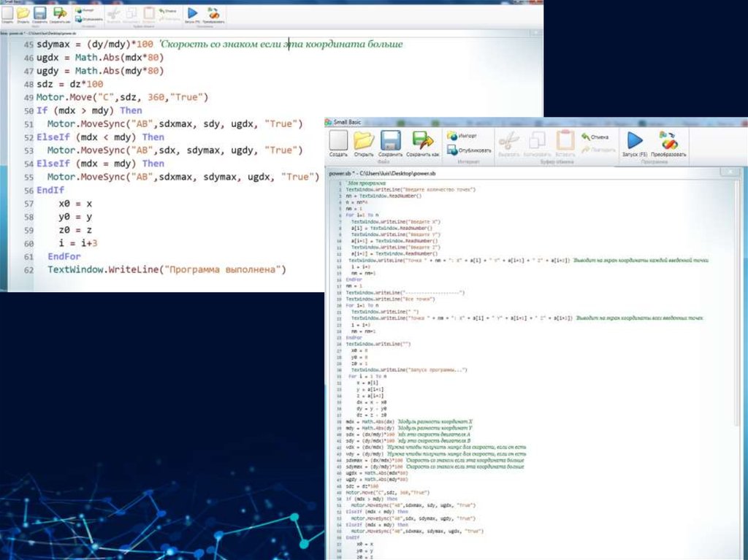Click Создать (New) icon in the front Small Basic window
The height and width of the screenshot is (560, 748).
(338, 141)
